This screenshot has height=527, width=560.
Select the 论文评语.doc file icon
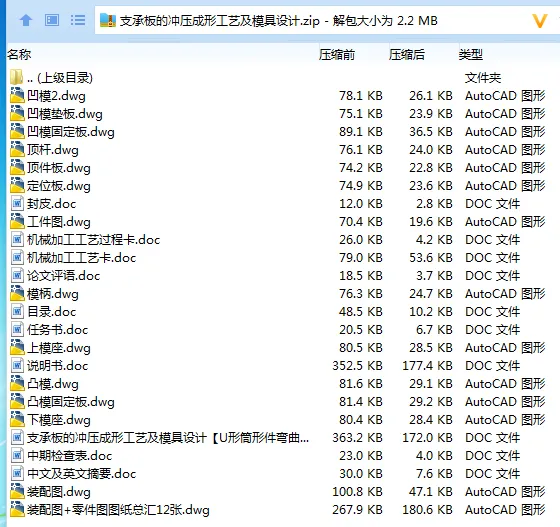tap(17, 275)
